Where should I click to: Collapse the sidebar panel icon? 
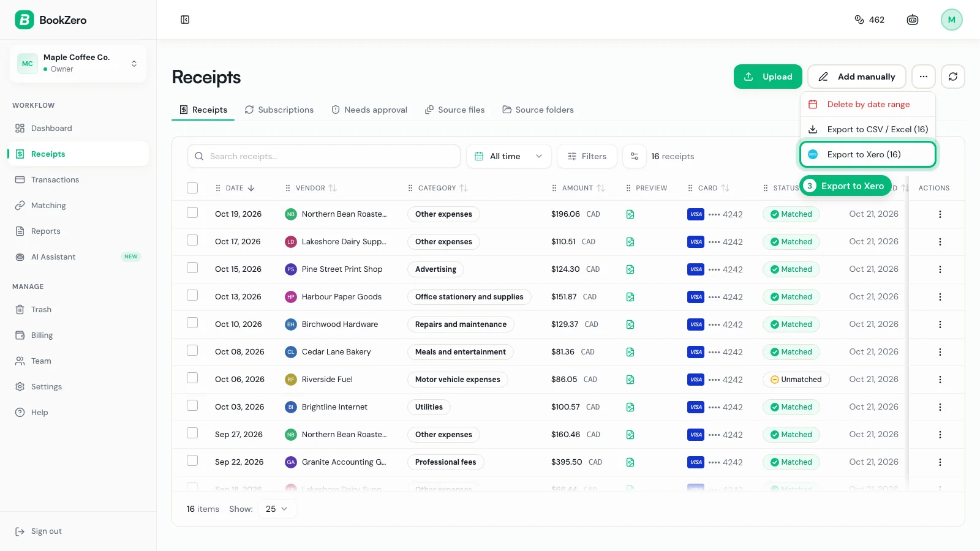click(185, 20)
